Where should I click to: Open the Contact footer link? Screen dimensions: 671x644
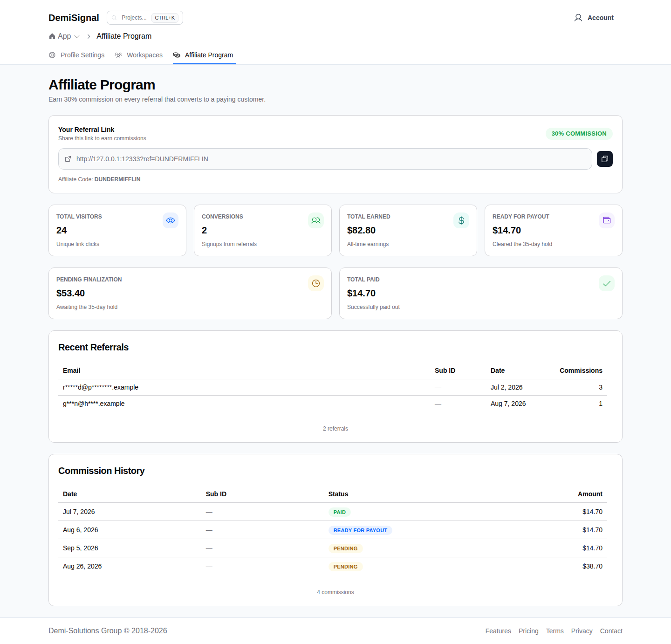click(611, 631)
